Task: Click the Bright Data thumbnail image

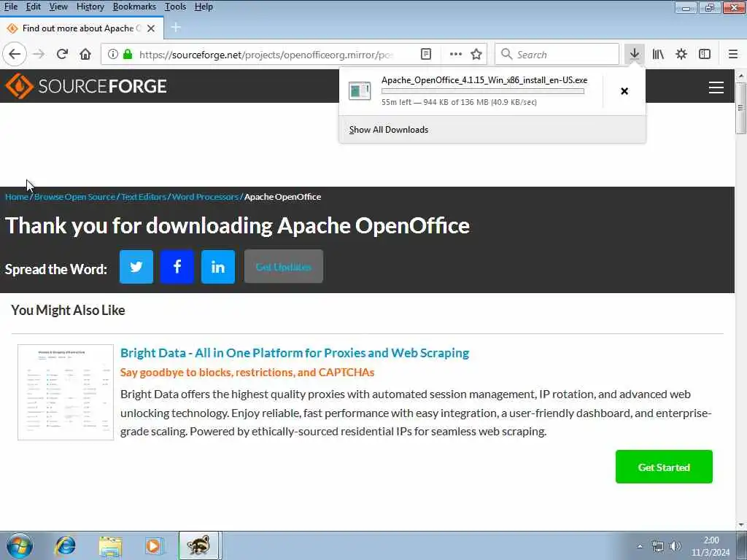Action: click(66, 392)
